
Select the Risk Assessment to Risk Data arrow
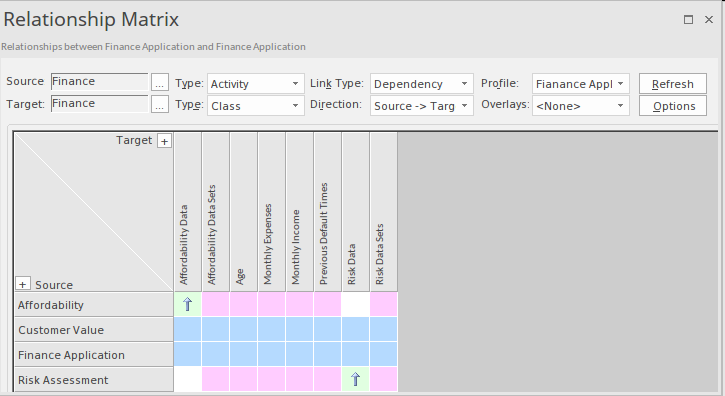click(355, 379)
